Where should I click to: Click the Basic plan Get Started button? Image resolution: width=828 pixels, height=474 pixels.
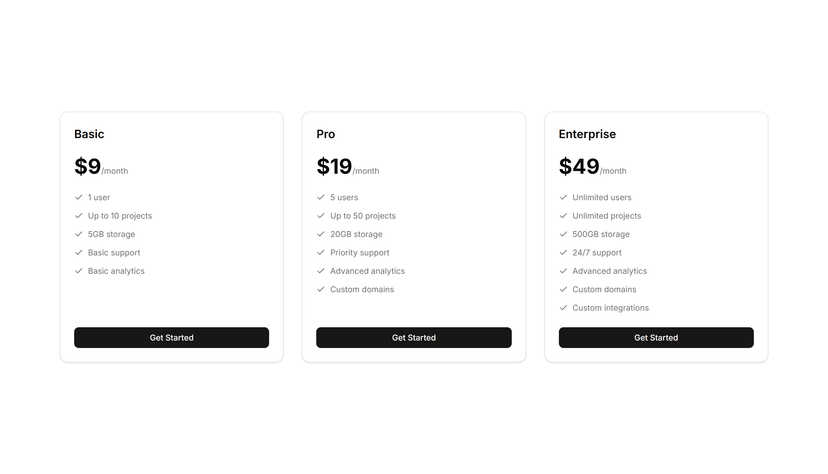tap(171, 337)
